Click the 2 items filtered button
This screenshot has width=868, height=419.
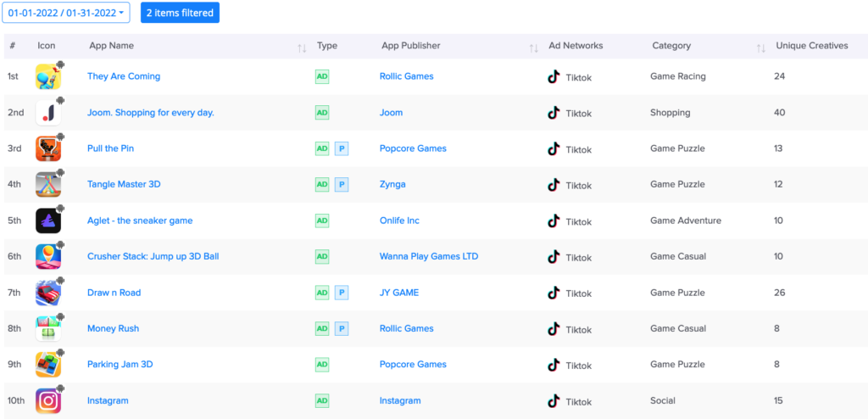tap(180, 13)
